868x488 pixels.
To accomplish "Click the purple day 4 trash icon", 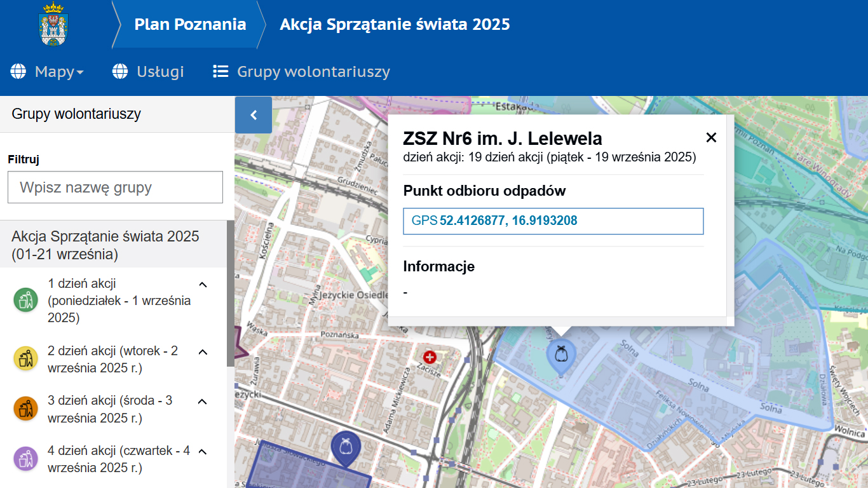I will point(25,459).
